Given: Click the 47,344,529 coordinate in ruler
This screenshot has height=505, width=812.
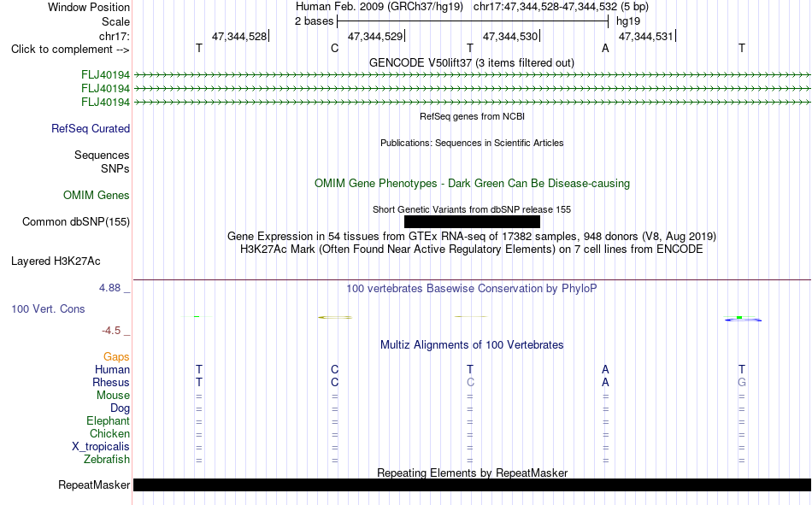Looking at the screenshot, I should tap(375, 36).
